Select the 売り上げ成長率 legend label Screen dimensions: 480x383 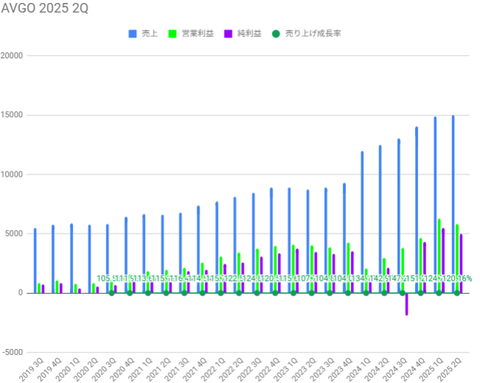(313, 33)
